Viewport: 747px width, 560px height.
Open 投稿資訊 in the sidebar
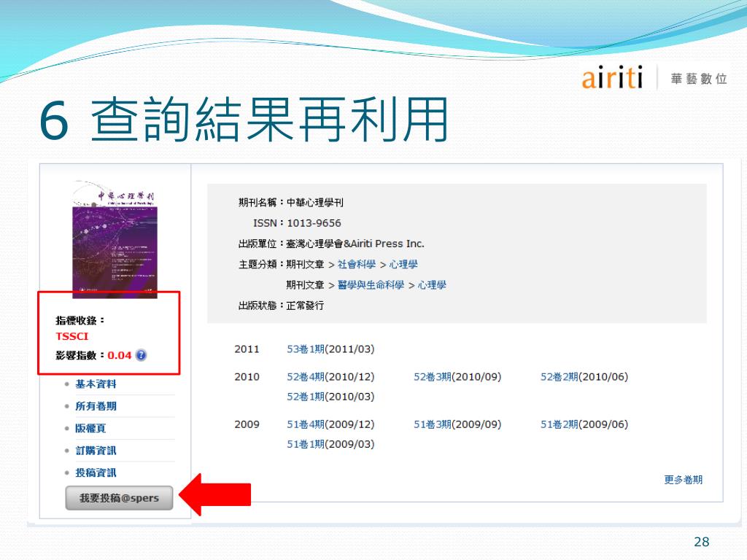pos(96,472)
